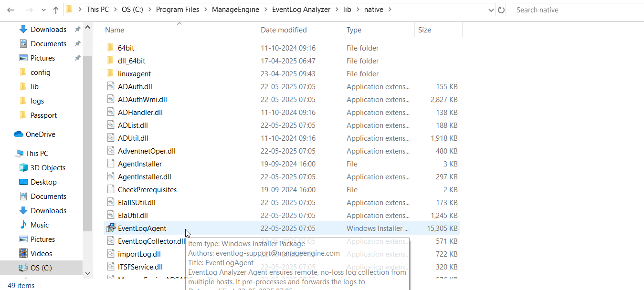The height and width of the screenshot is (290, 644).
Task: Select the CheckPrerequisites file icon
Action: click(110, 190)
